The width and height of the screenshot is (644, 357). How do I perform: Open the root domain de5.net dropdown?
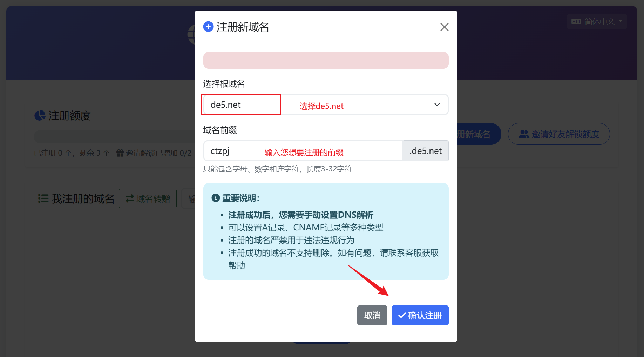click(325, 105)
